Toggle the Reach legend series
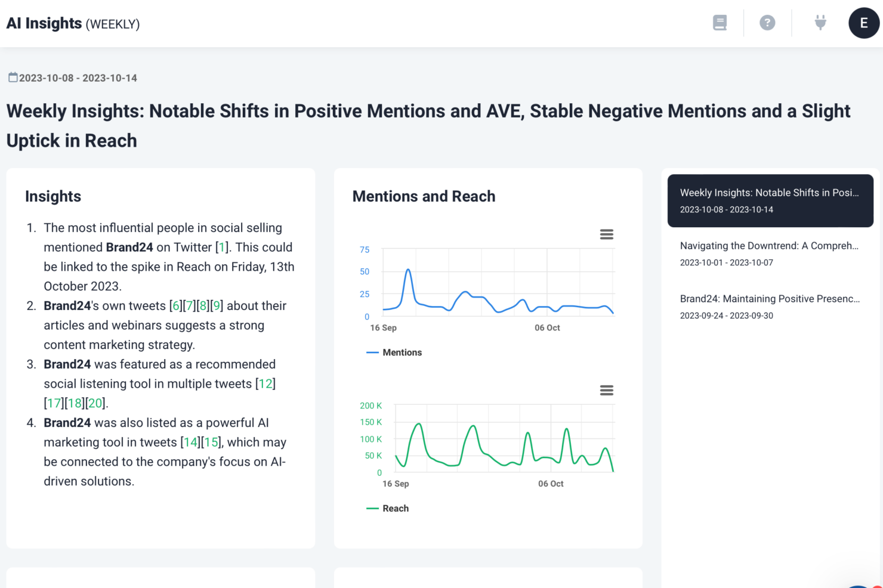This screenshot has width=883, height=588. coord(388,508)
